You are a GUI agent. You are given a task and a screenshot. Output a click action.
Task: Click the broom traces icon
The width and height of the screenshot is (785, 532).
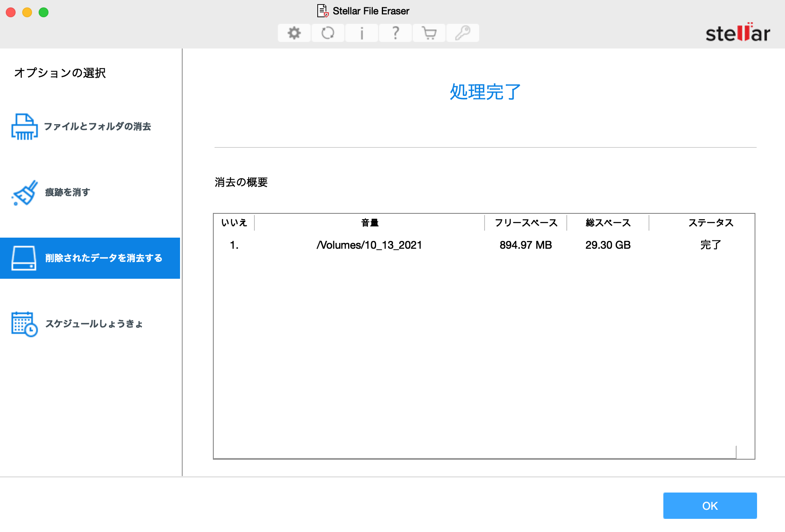tap(25, 192)
